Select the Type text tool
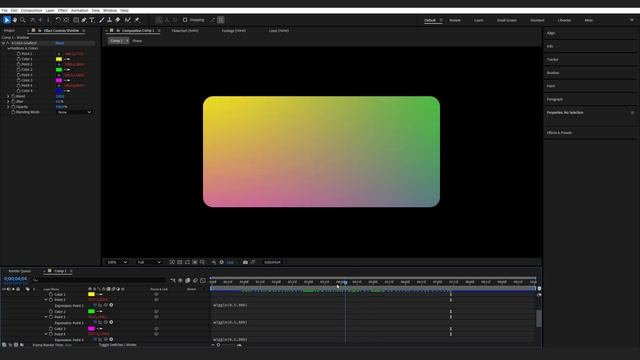Image resolution: width=640 pixels, height=360 pixels. pyautogui.click(x=92, y=20)
